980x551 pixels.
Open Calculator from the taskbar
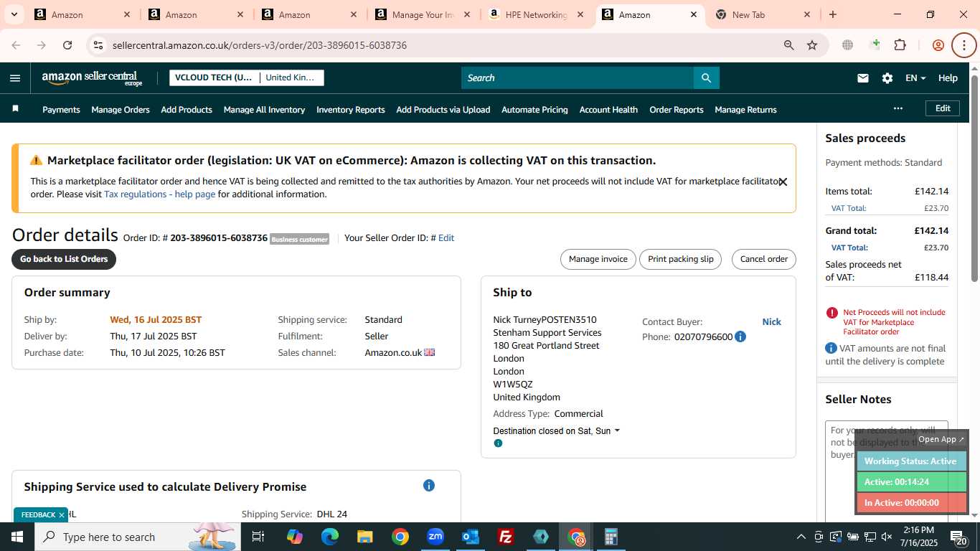(x=611, y=537)
